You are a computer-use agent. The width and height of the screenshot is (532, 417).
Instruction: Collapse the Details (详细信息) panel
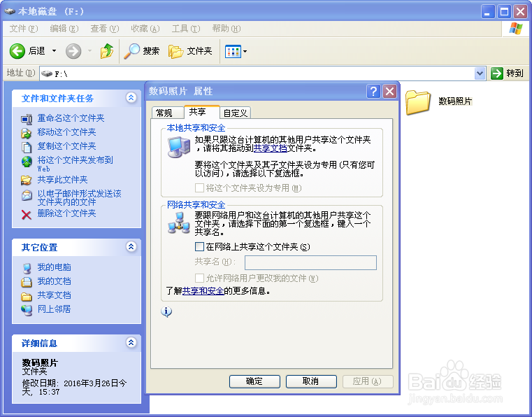click(x=131, y=342)
